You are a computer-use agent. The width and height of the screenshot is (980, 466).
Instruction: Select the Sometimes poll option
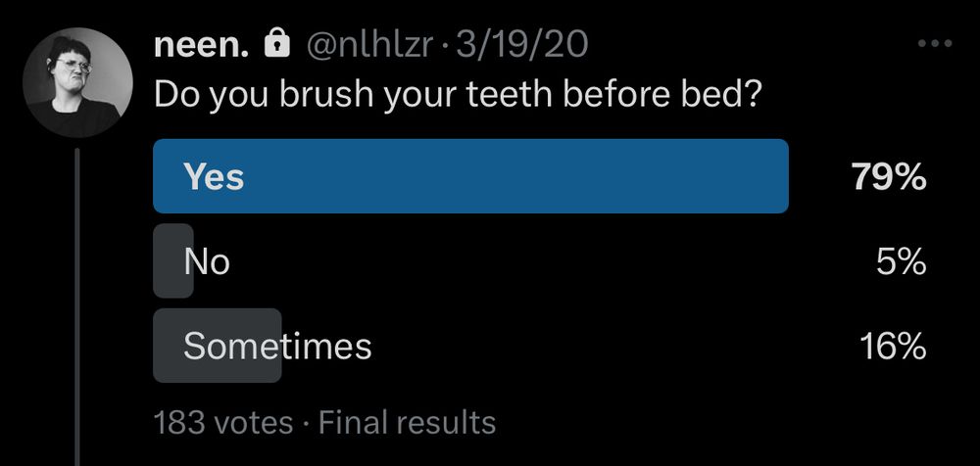[541, 346]
